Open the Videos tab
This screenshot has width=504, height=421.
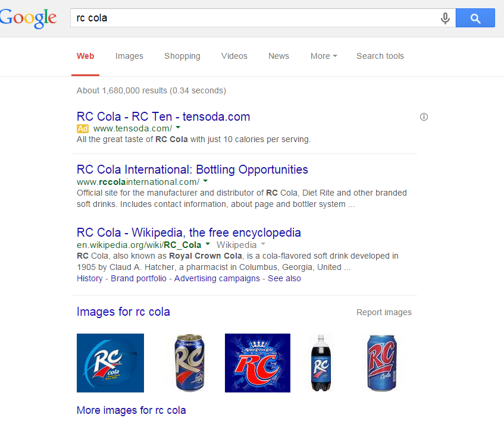(234, 56)
